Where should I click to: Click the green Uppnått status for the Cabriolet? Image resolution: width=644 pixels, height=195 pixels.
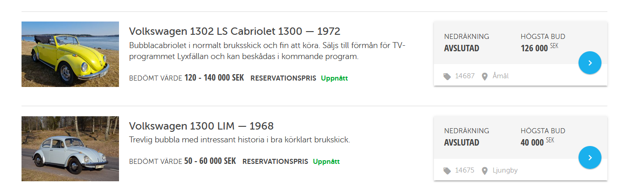click(334, 78)
